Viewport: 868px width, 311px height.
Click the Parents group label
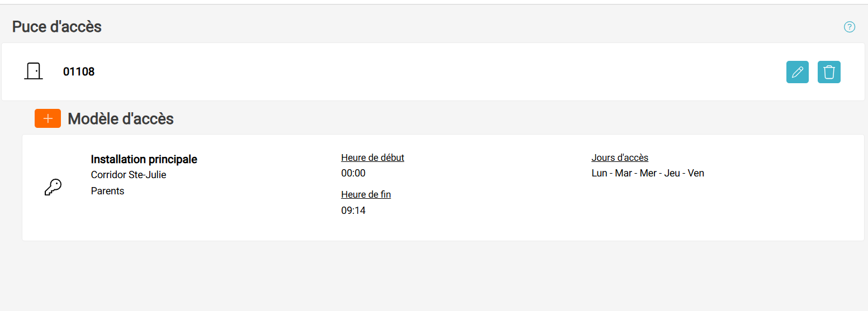pos(107,191)
